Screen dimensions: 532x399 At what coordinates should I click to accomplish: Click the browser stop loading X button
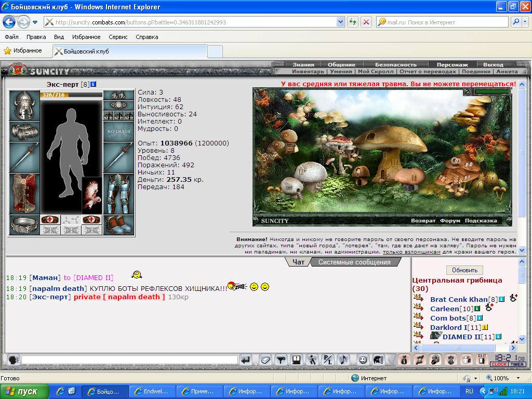click(x=366, y=22)
